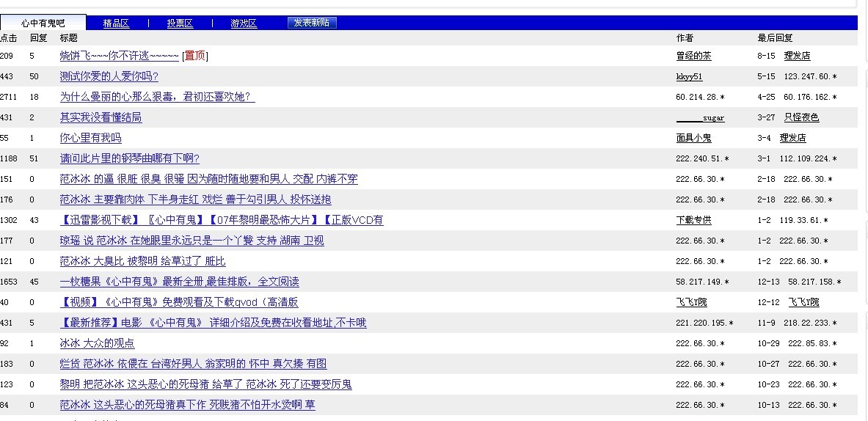Select click count 1302

pyautogui.click(x=8, y=219)
